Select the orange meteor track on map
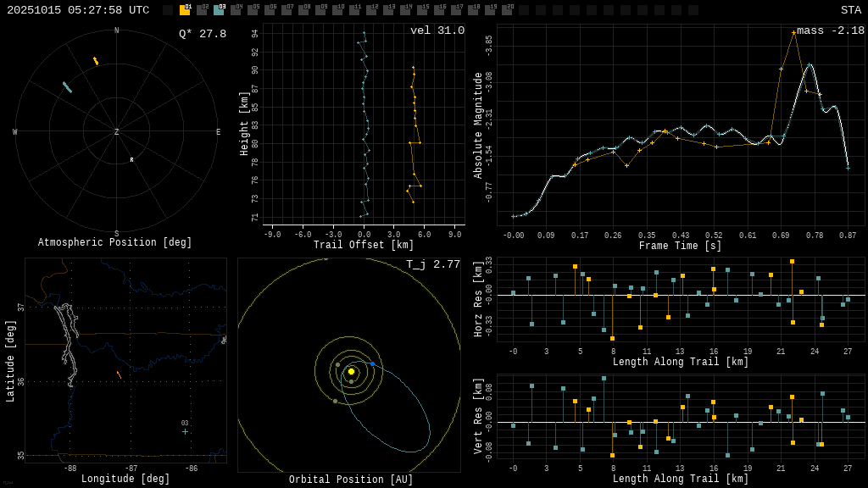 119,374
